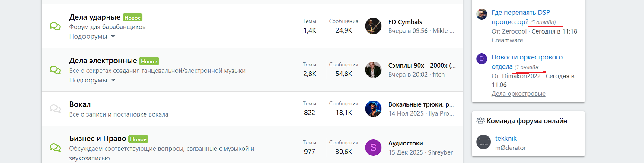Open the Дела электронные forum
The image size is (644, 163).
click(103, 61)
